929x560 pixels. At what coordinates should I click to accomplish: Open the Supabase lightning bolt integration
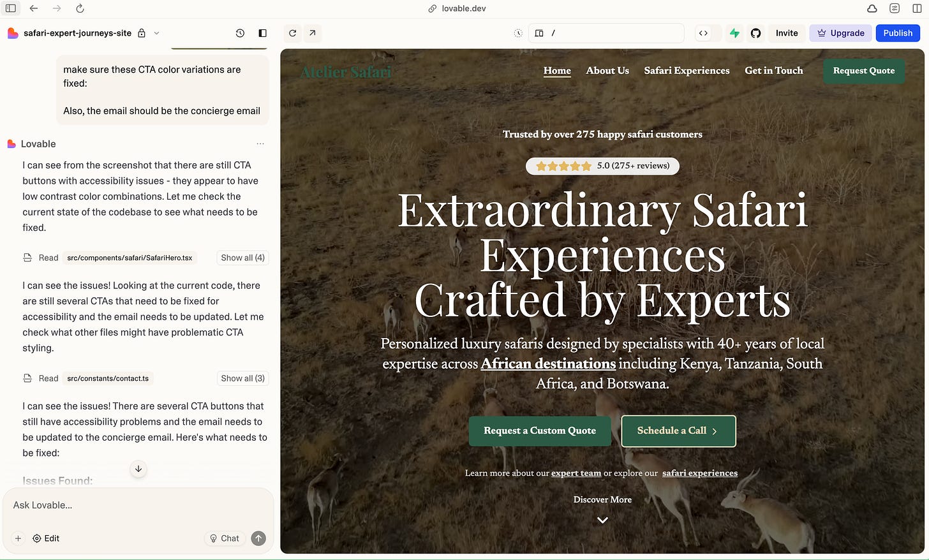point(735,33)
